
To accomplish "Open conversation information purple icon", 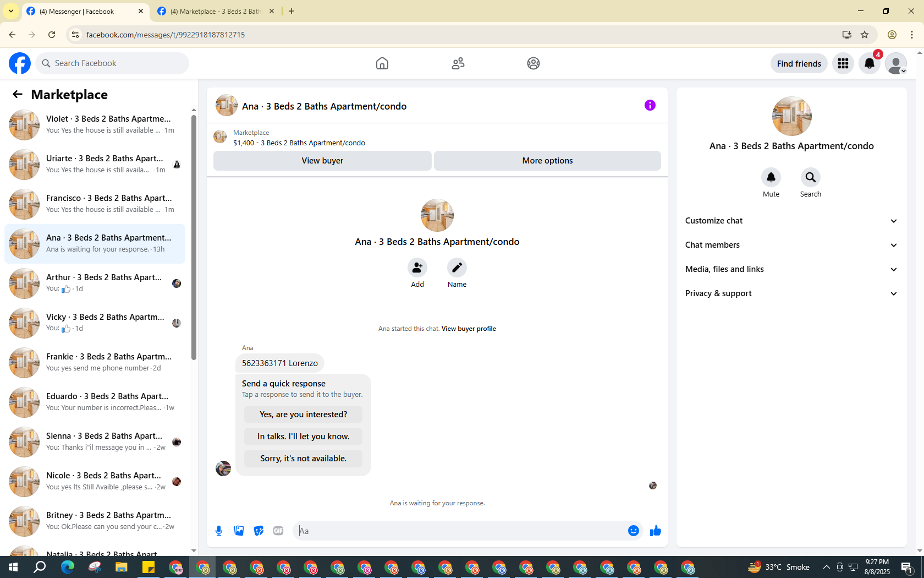I will point(650,105).
